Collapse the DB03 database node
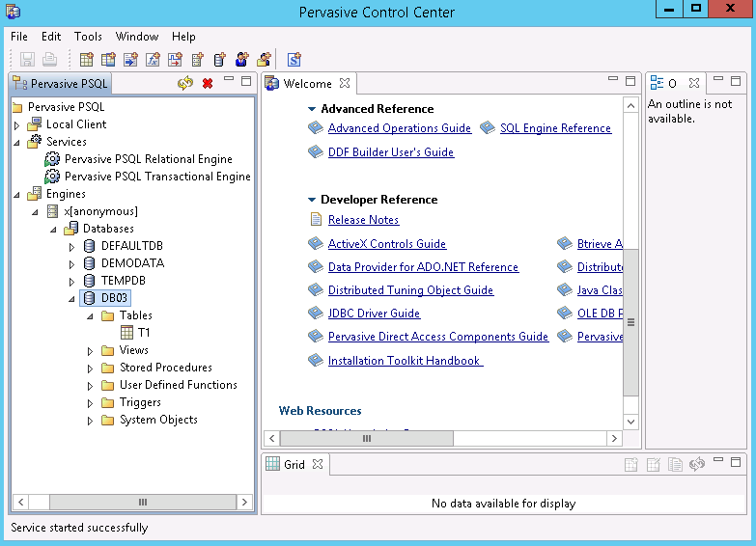The image size is (756, 546). click(71, 298)
